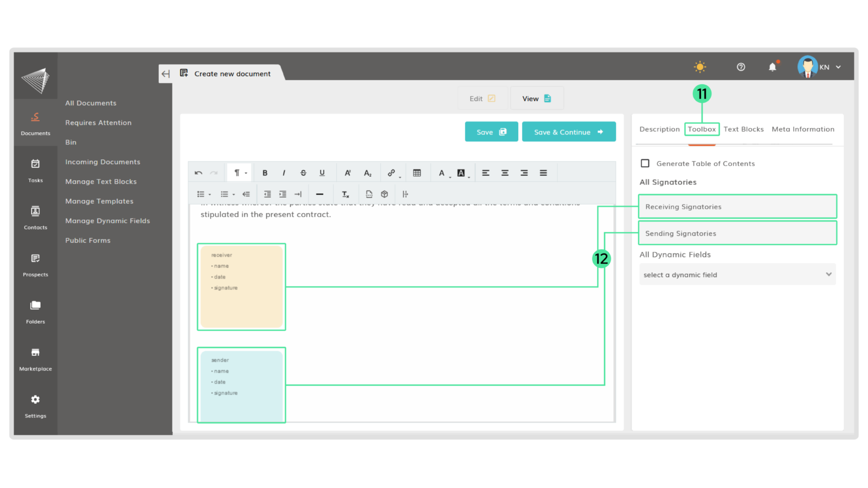Image resolution: width=868 pixels, height=488 pixels.
Task: Clear text formatting
Action: (x=345, y=194)
